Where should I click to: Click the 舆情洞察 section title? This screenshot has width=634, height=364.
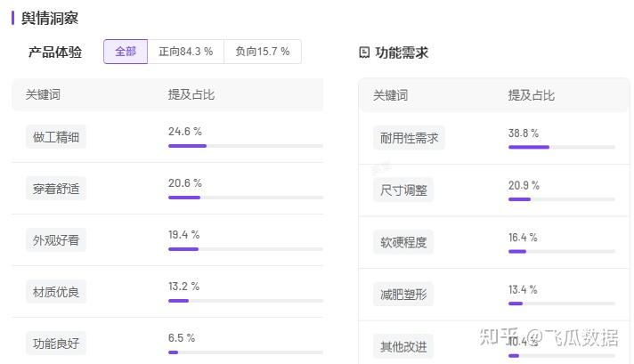(x=50, y=18)
